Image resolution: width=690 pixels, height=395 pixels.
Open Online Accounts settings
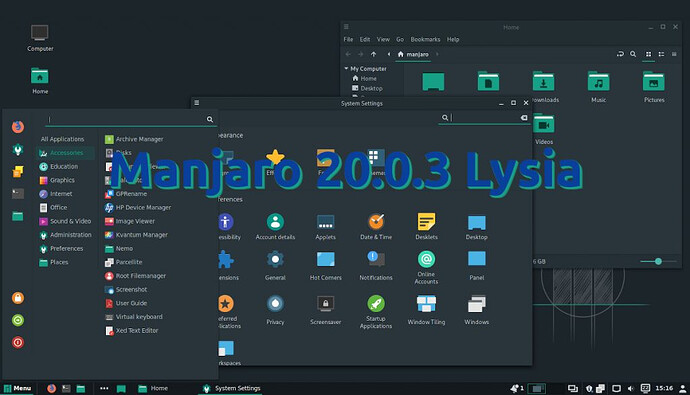426,267
